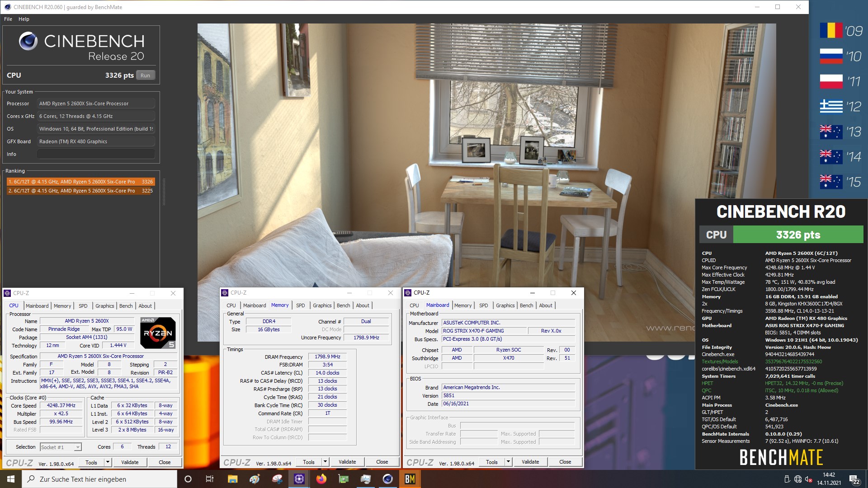The width and height of the screenshot is (868, 488).
Task: Open green hardware taskbar icon
Action: point(344,479)
